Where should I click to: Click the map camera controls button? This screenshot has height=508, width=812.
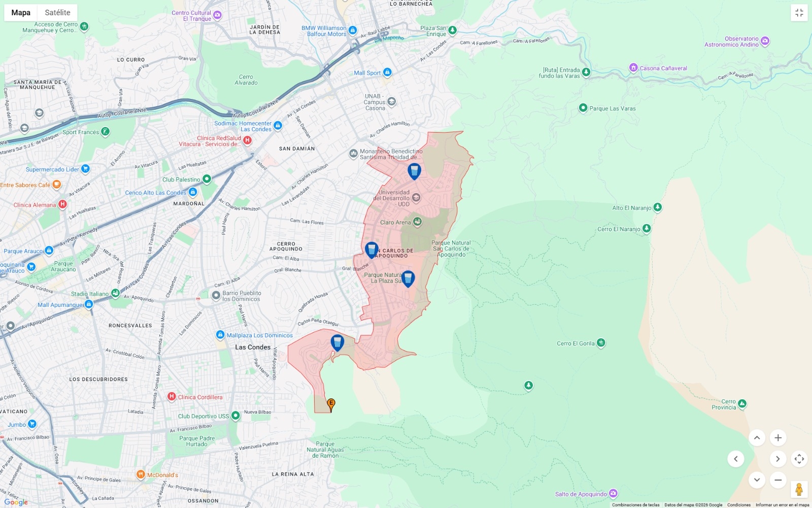[799, 459]
